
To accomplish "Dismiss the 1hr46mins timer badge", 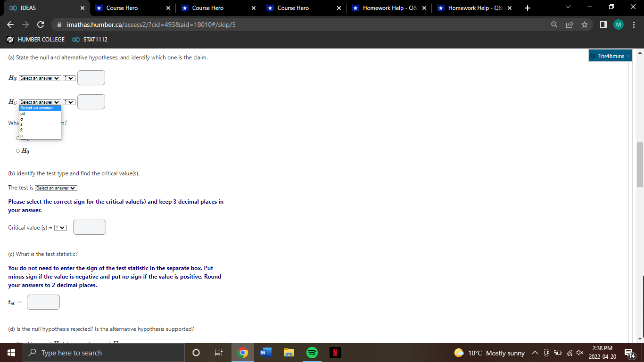I will point(627,57).
